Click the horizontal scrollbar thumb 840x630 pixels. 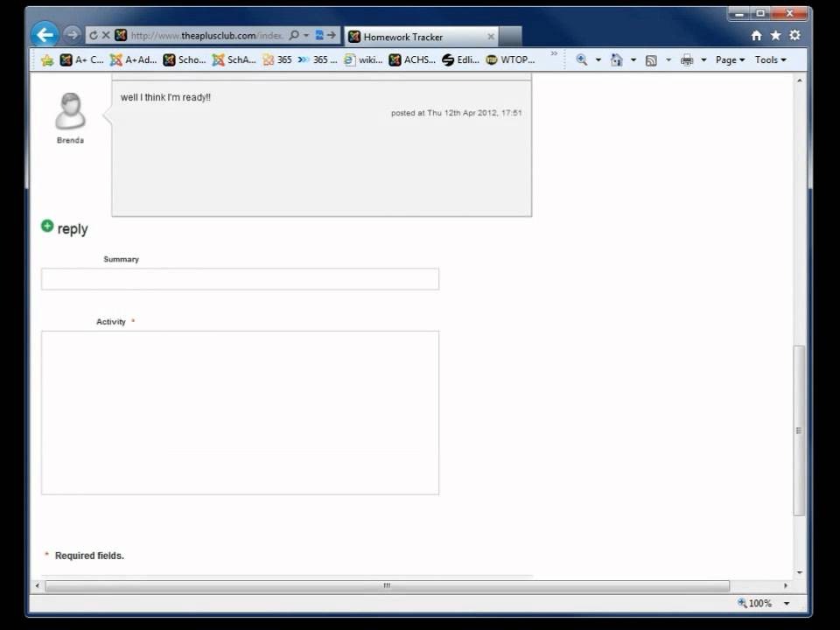387,586
